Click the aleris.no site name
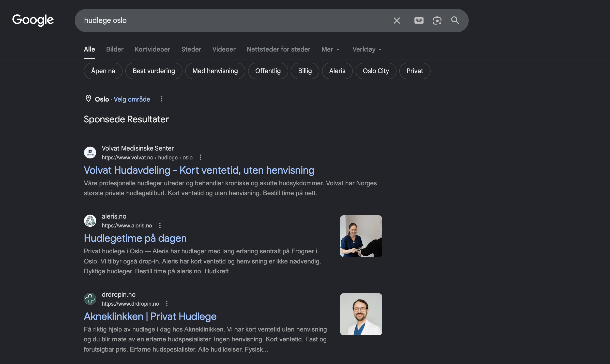 coord(114,216)
